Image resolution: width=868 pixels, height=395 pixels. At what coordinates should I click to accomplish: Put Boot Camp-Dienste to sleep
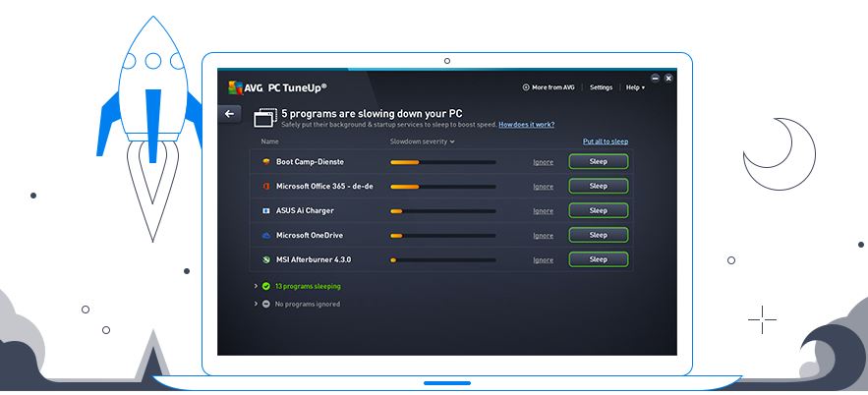599,161
